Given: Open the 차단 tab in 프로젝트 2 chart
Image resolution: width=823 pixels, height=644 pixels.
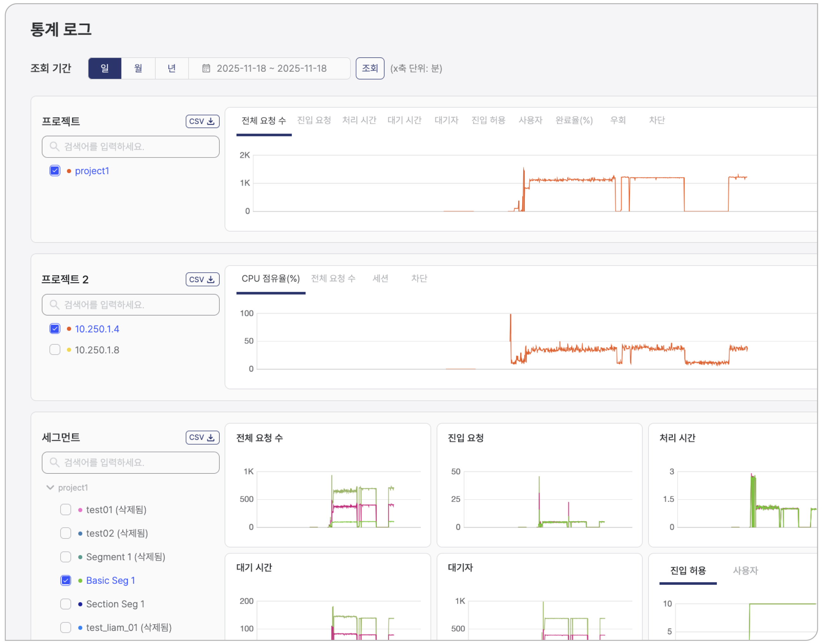Looking at the screenshot, I should point(419,279).
